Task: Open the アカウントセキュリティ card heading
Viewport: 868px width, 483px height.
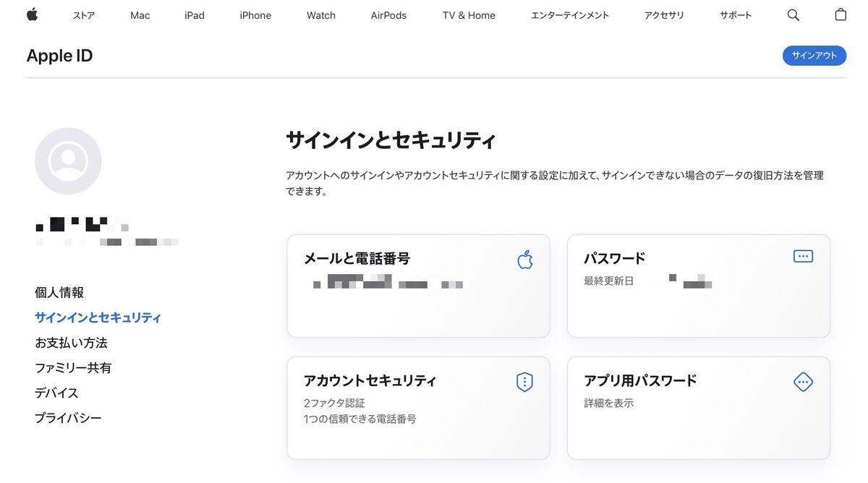Action: [370, 380]
